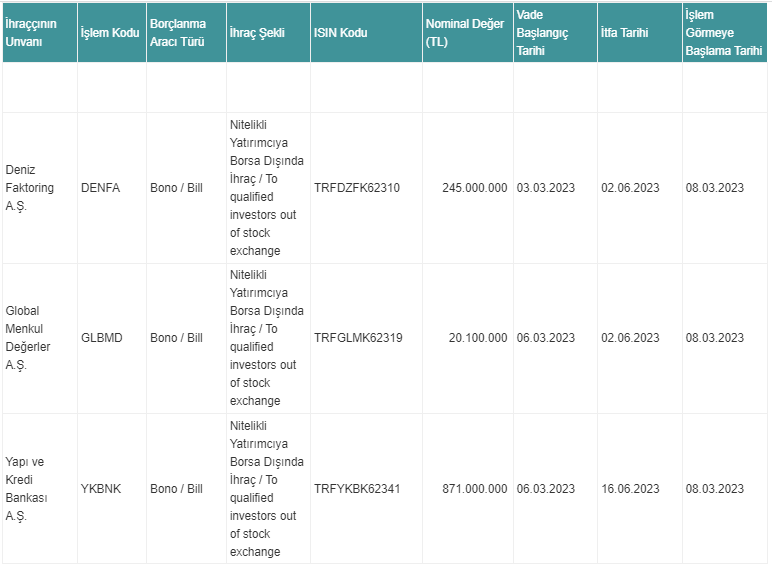Click the İhraççının Unvanı column header
Screen dimensions: 772x567
[40, 32]
